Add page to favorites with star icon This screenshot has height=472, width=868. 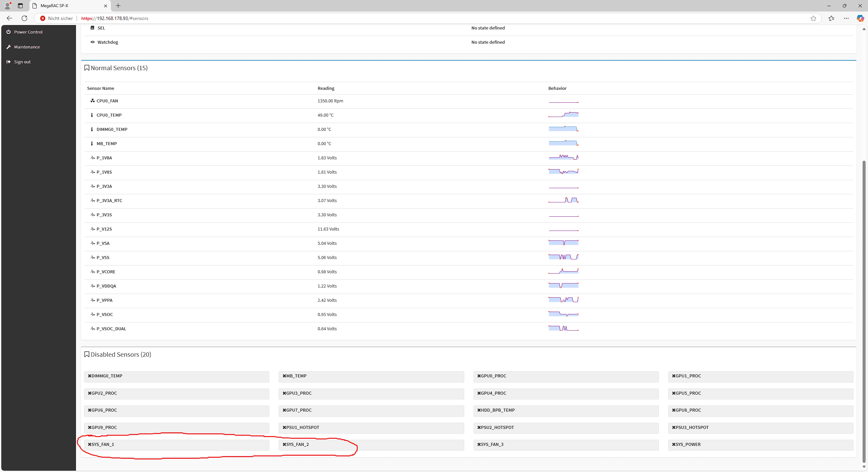point(813,18)
